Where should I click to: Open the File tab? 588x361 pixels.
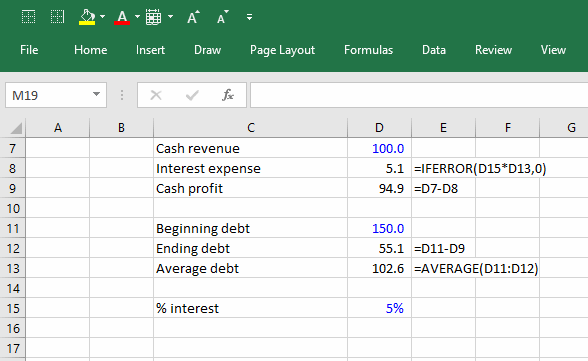(29, 50)
